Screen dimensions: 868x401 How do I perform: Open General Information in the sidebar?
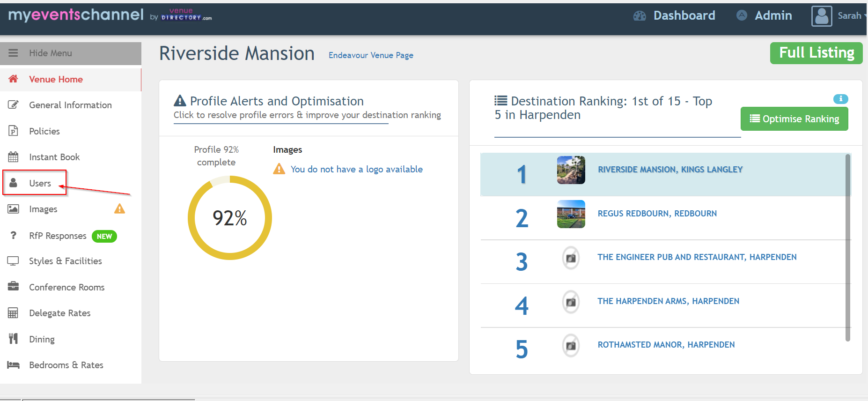pos(70,105)
